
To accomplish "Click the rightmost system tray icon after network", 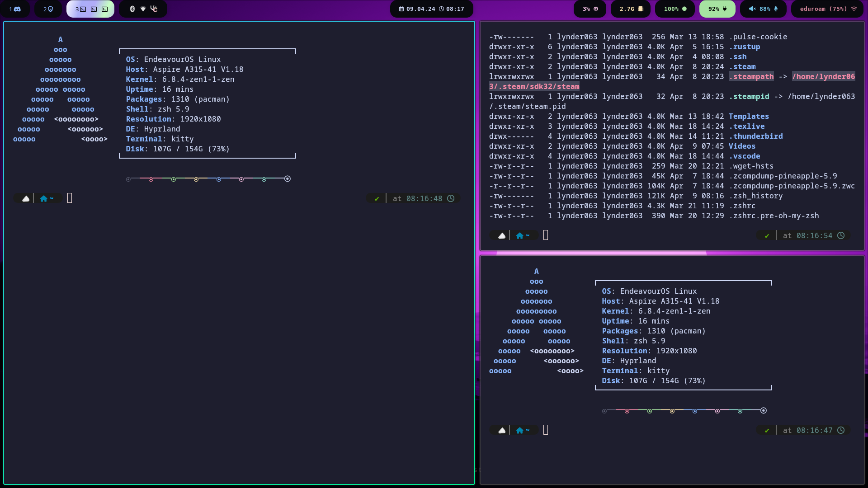I will pyautogui.click(x=154, y=9).
